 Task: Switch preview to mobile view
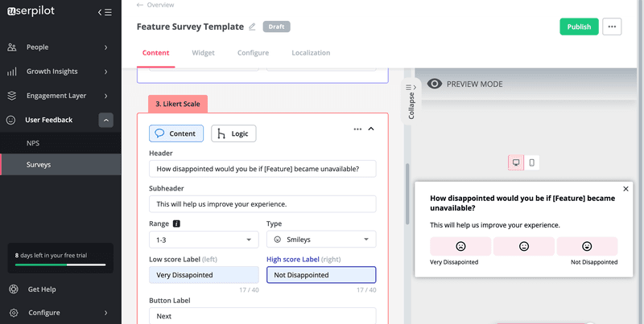(532, 163)
